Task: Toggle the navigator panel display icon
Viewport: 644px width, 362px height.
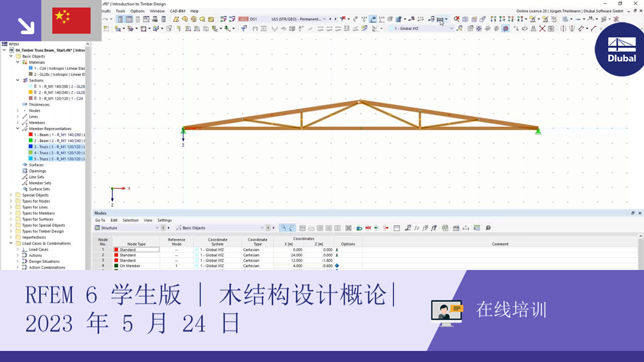Action: (x=120, y=19)
